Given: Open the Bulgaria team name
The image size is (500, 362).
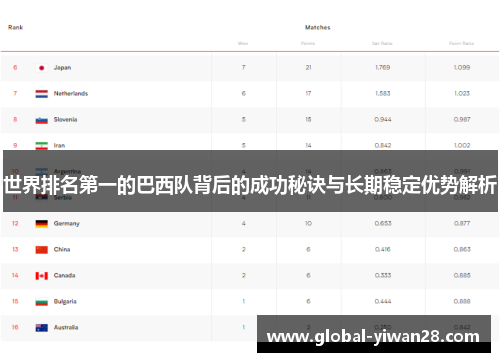Looking at the screenshot, I should (65, 301).
